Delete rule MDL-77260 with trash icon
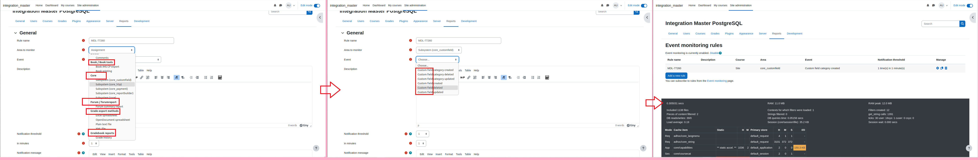980x160 pixels. [x=946, y=68]
